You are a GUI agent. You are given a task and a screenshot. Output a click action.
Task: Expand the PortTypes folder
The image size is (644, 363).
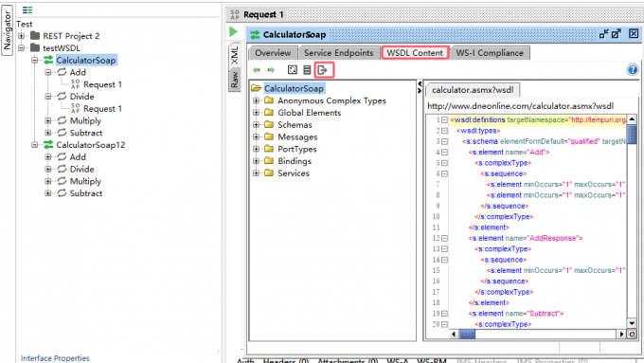point(256,149)
